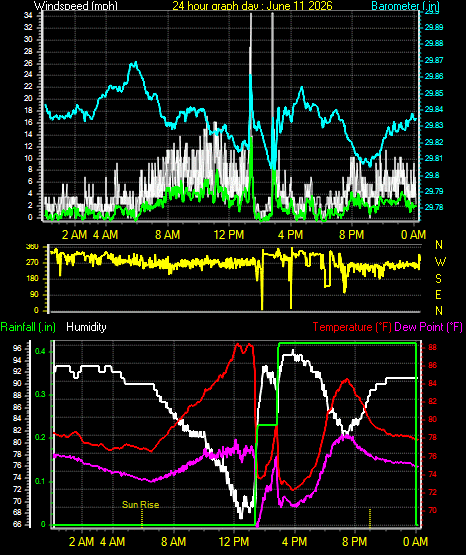Click "16" on the windspeed axis
This screenshot has height=555, width=466.
click(28, 123)
